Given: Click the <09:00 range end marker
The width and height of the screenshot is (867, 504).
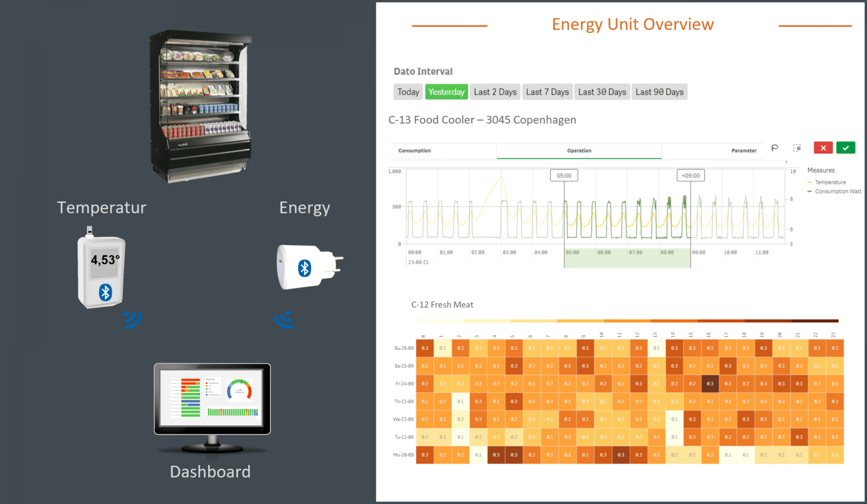Looking at the screenshot, I should (x=690, y=176).
